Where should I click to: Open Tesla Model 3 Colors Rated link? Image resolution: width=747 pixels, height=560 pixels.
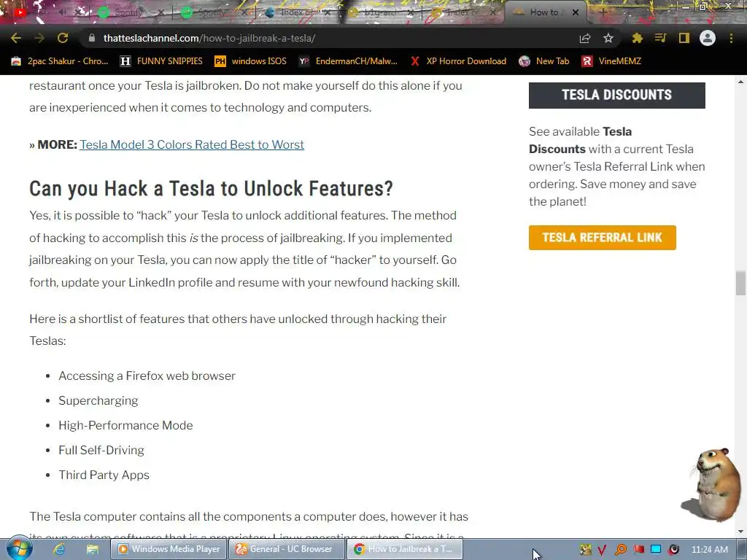(x=192, y=144)
